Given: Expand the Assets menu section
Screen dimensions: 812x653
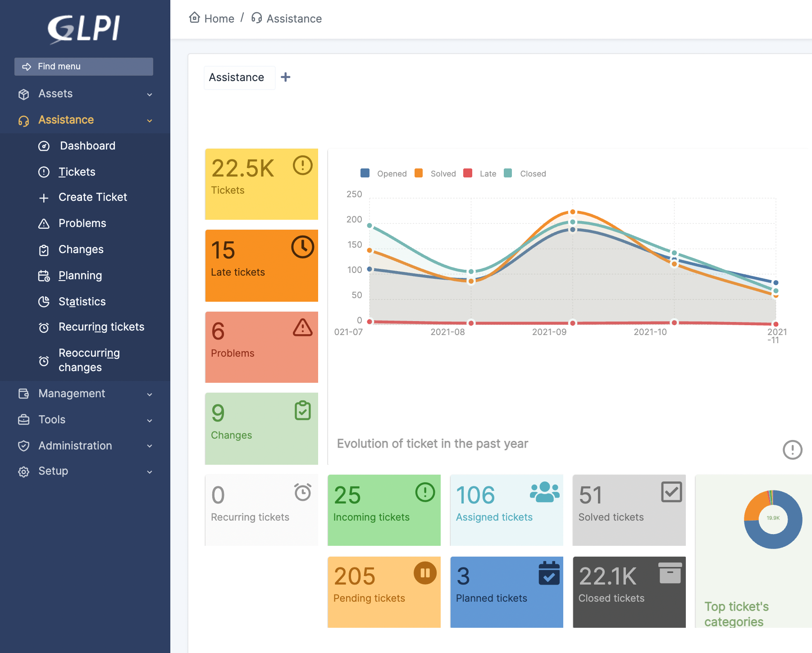Looking at the screenshot, I should 85,94.
